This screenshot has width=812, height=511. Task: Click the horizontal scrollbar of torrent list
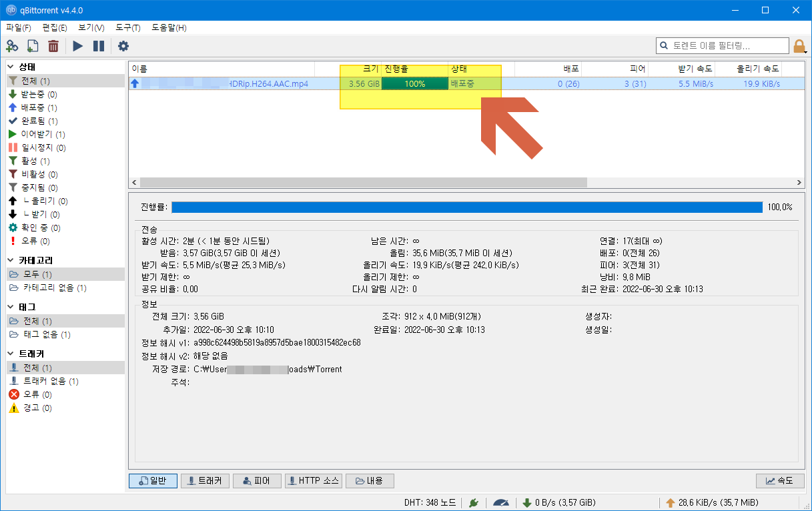point(363,182)
